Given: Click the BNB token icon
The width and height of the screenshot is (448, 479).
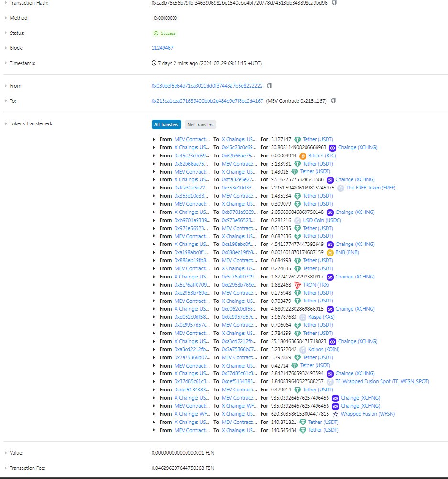Looking at the screenshot, I should 330,253.
